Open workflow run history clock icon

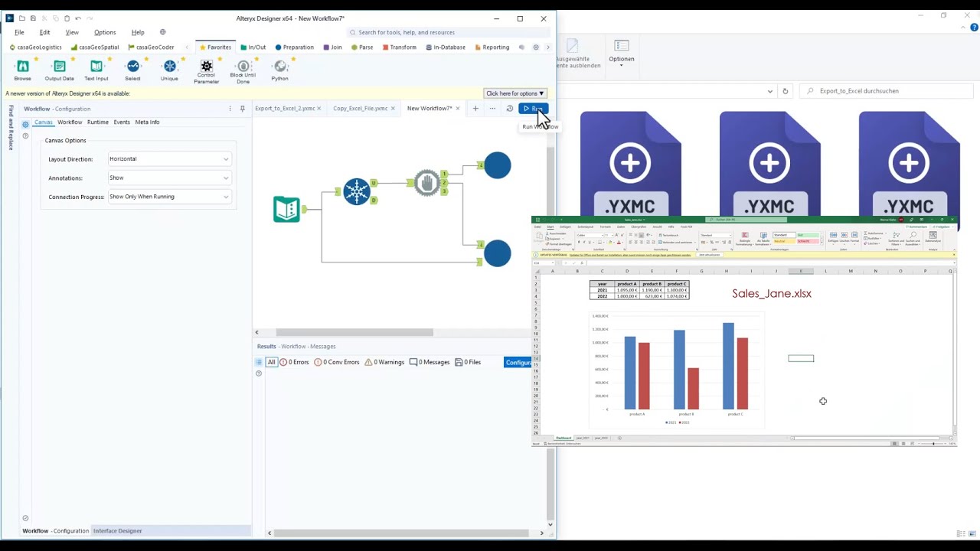pyautogui.click(x=509, y=109)
